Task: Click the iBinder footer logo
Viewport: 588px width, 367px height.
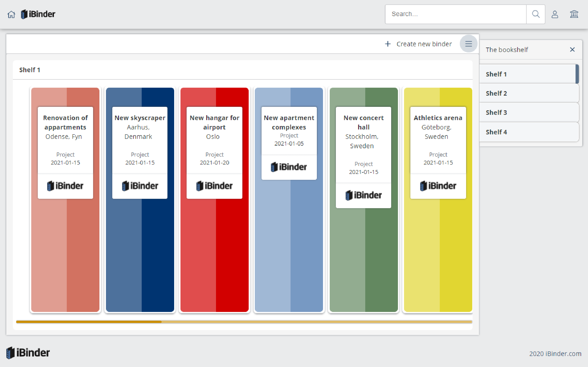Action: pyautogui.click(x=28, y=353)
